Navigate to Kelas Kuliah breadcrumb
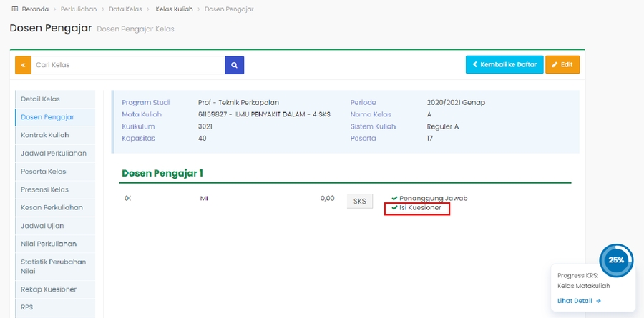 (174, 9)
